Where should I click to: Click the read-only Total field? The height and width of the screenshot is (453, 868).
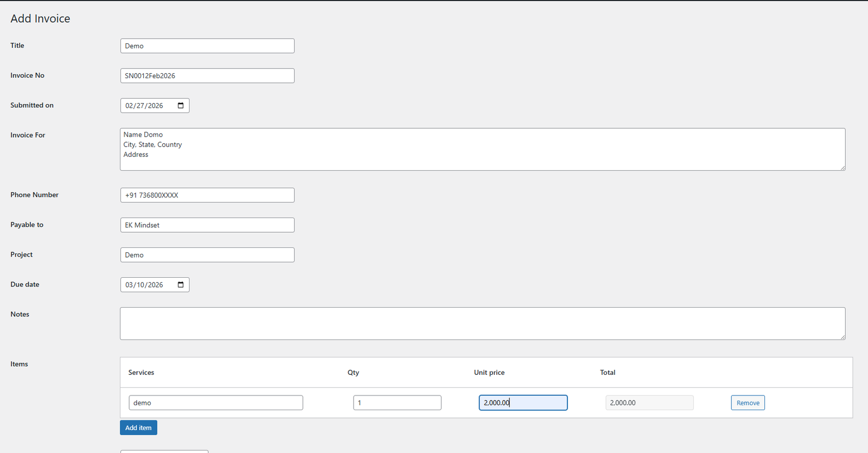pos(649,403)
